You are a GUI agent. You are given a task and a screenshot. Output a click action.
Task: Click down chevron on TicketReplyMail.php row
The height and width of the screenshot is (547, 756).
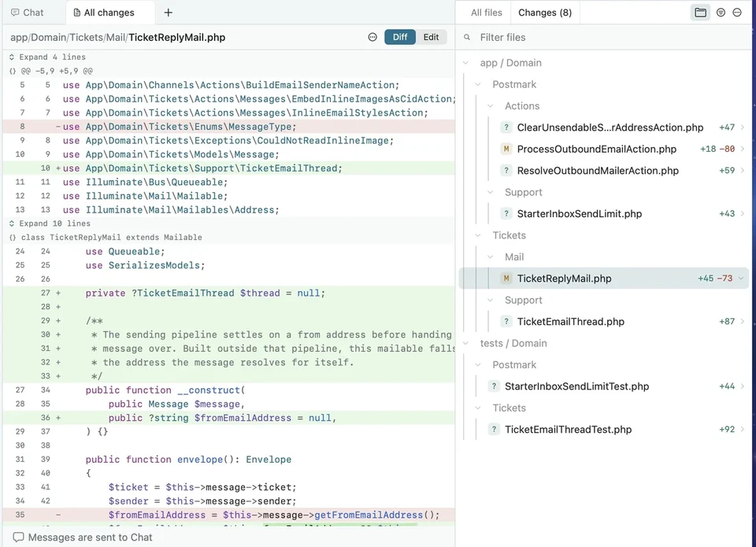point(742,279)
